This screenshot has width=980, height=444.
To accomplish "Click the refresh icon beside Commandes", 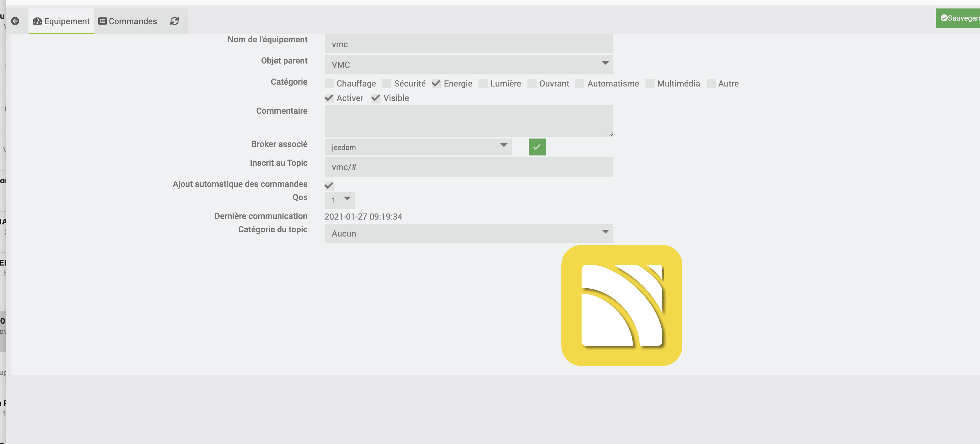I will [x=175, y=21].
